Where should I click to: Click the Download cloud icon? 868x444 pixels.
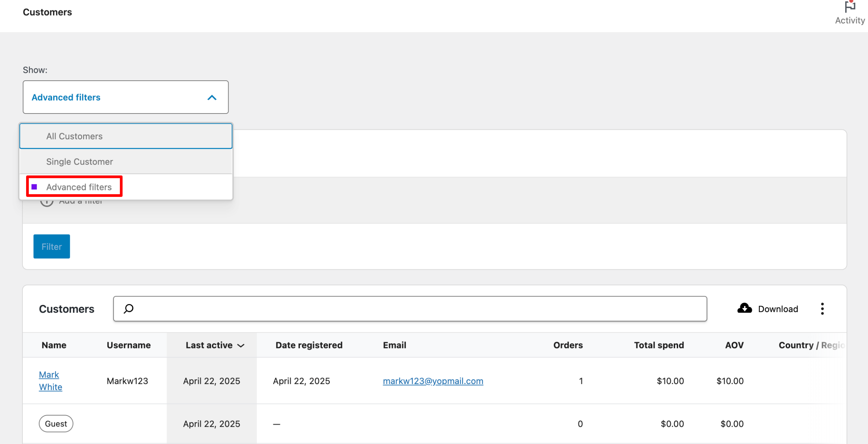(x=745, y=308)
